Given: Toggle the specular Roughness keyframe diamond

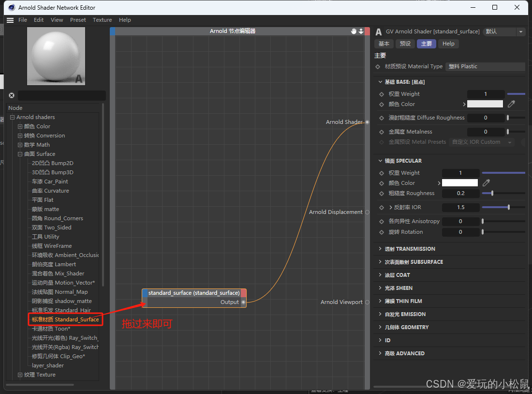Looking at the screenshot, I should point(382,193).
